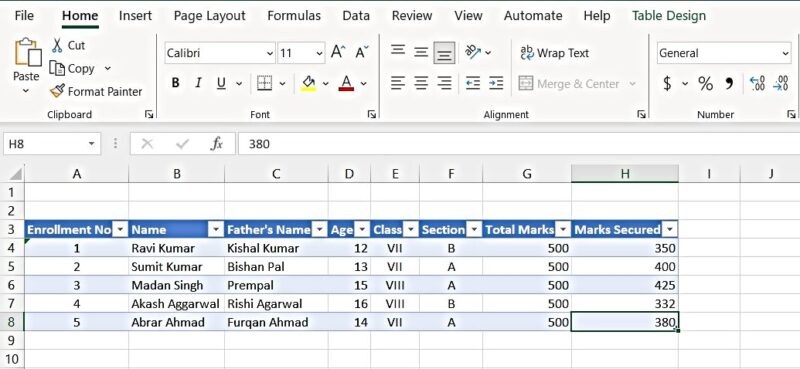
Task: Select all cells using corner triangle
Action: click(15, 174)
